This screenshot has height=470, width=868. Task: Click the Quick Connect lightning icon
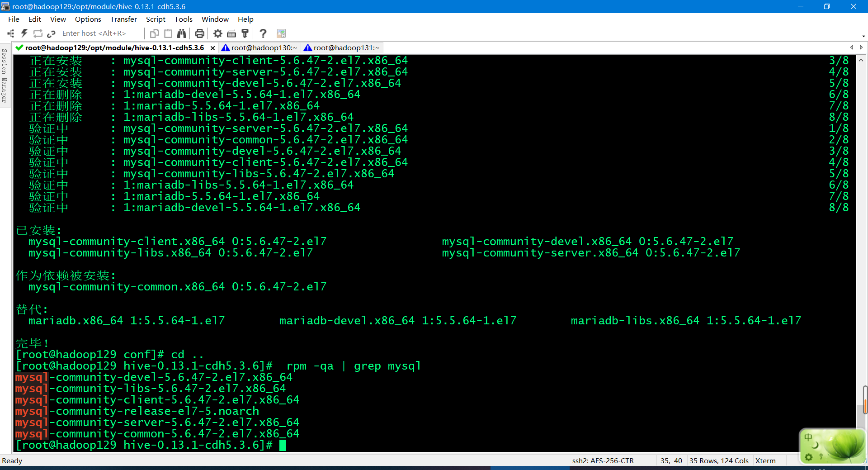pos(24,33)
